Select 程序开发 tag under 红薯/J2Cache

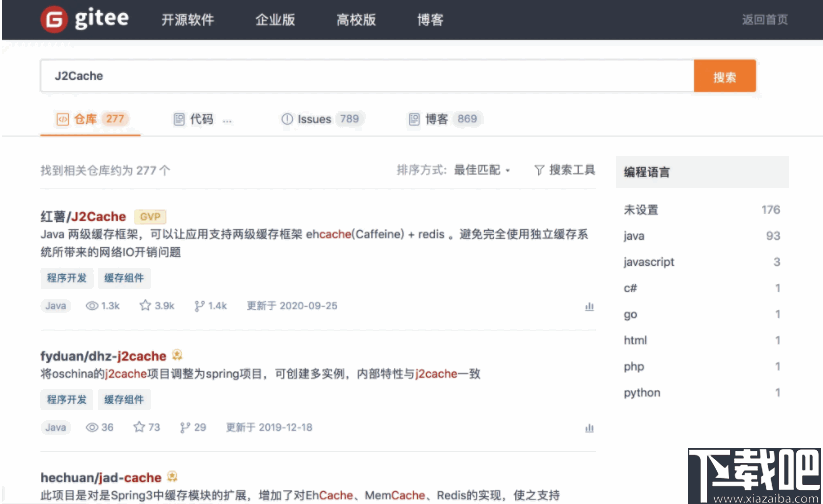(x=67, y=278)
